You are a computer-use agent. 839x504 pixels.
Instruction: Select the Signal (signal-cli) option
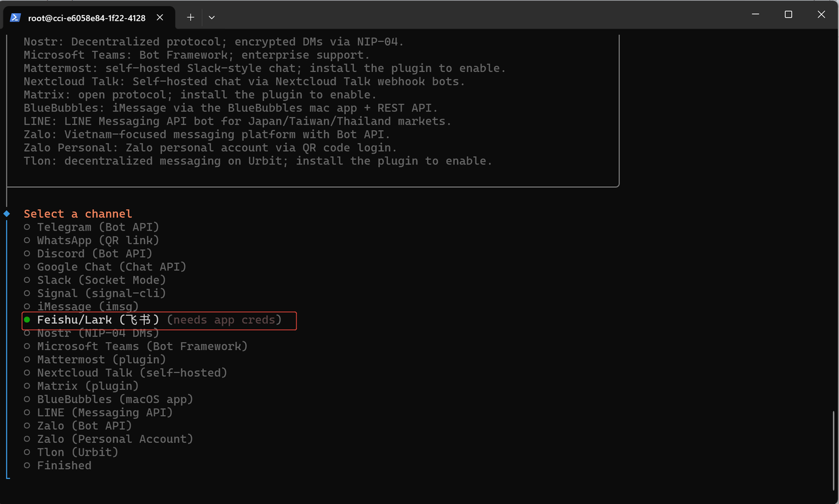(x=102, y=293)
